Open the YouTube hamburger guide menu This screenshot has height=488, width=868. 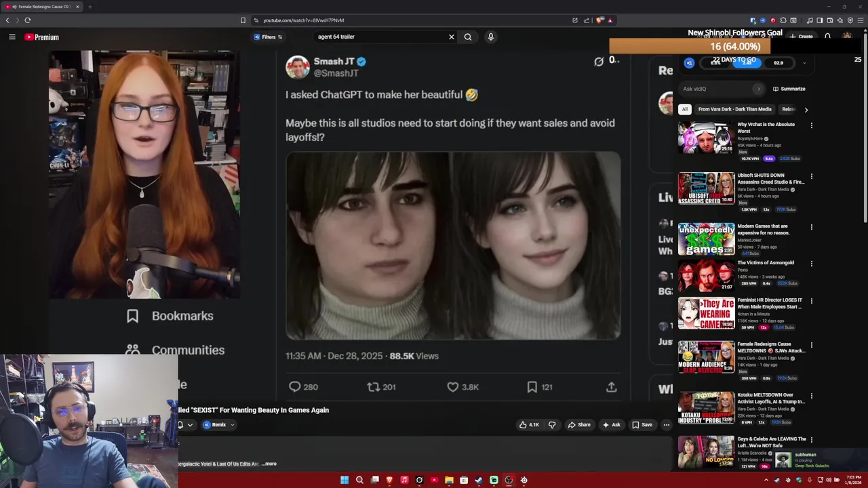(12, 37)
